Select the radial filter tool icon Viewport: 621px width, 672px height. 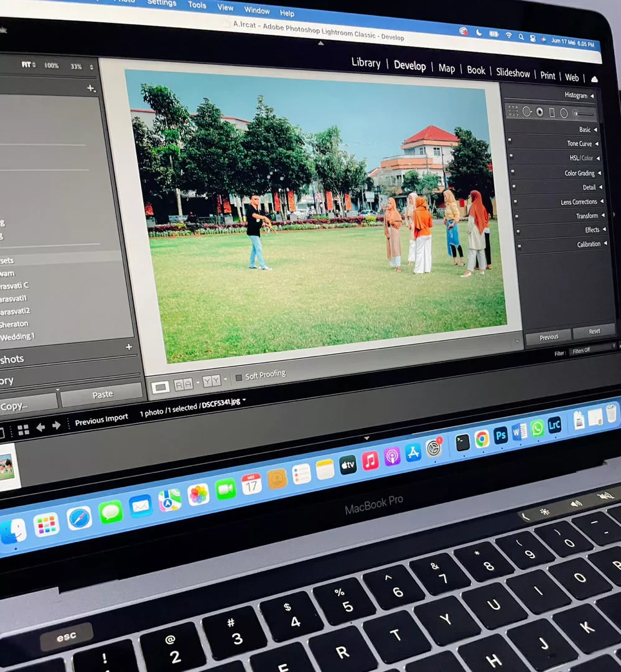[564, 113]
